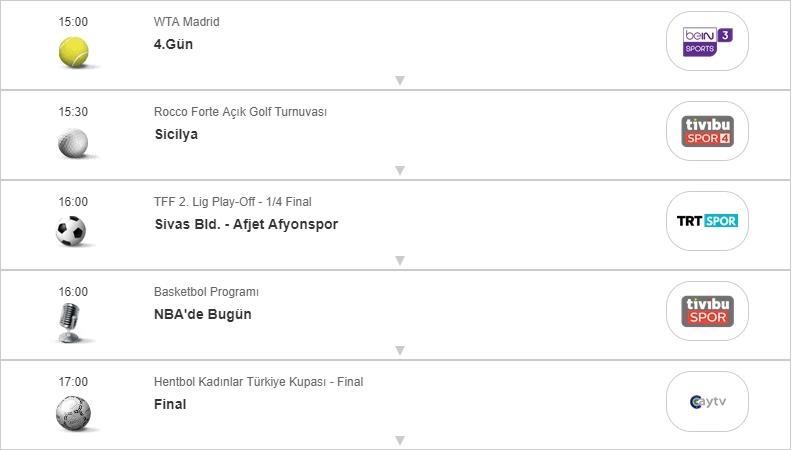Screen dimensions: 792x450
Task: Open the TRT Spor channel logo
Action: (707, 221)
